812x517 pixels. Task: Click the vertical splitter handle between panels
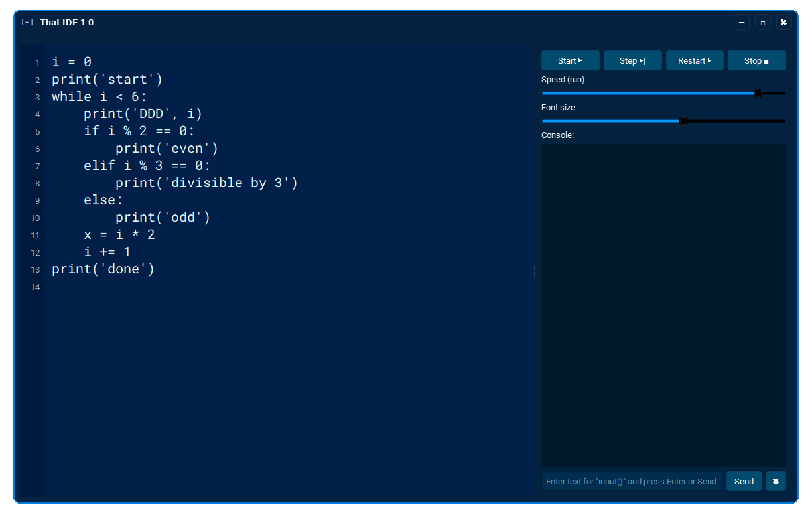535,271
